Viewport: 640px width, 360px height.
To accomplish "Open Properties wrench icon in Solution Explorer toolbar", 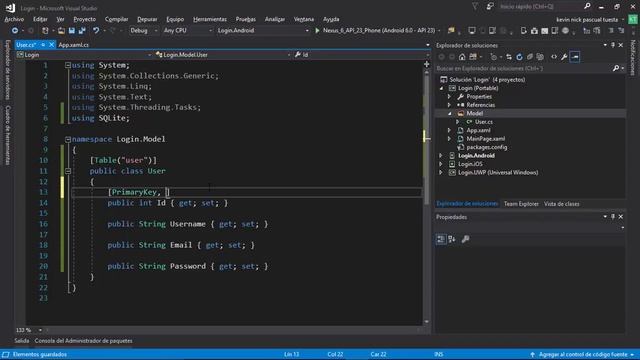I will pyautogui.click(x=564, y=57).
